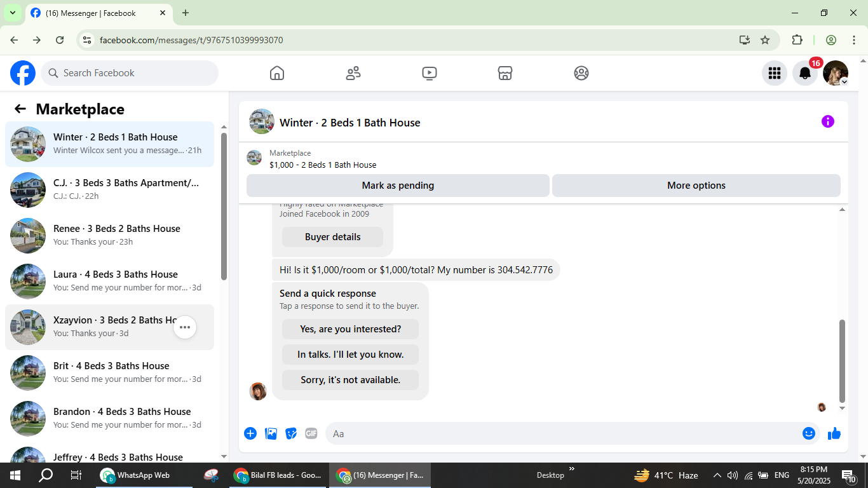Click the listing thumbnail in chat header
The height and width of the screenshot is (488, 868).
(x=262, y=121)
